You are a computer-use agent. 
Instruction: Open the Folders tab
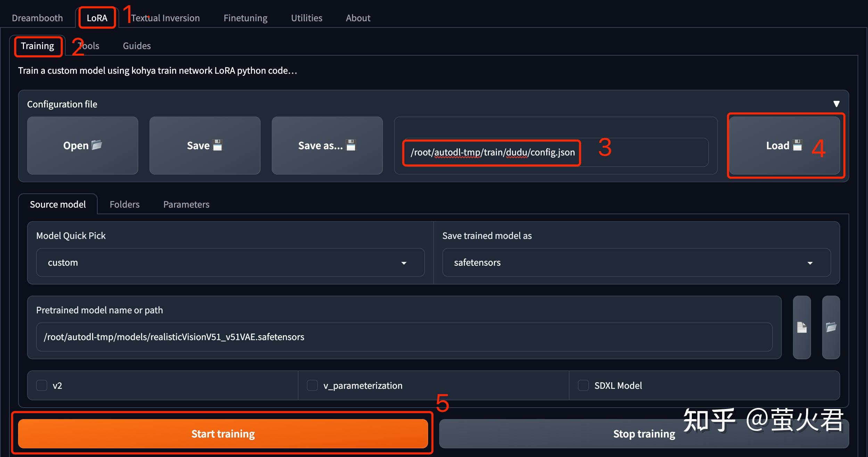pyautogui.click(x=124, y=205)
